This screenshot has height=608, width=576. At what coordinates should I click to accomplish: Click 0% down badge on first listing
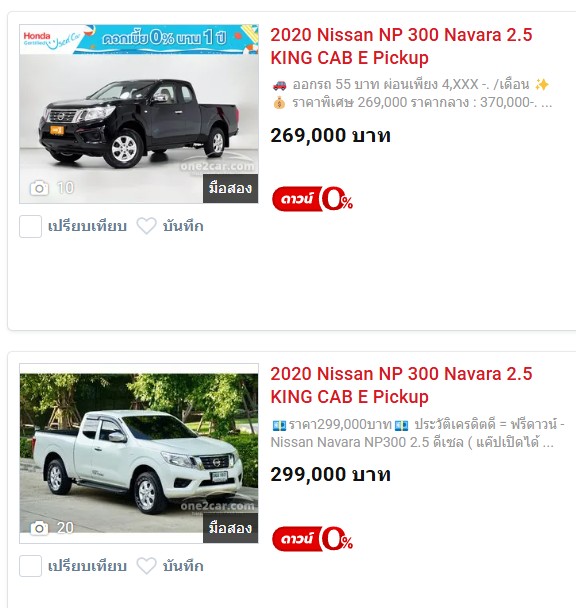[312, 199]
